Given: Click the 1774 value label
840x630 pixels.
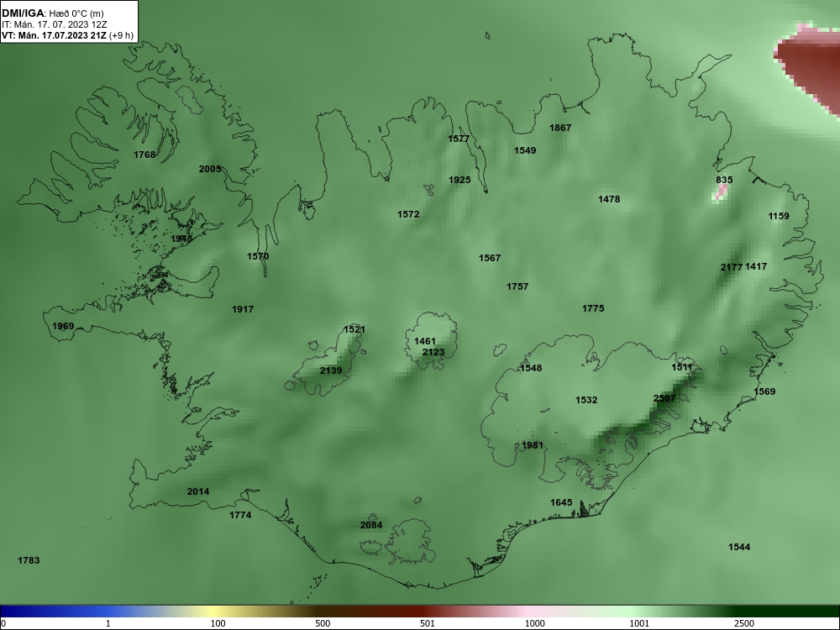Looking at the screenshot, I should point(240,516).
